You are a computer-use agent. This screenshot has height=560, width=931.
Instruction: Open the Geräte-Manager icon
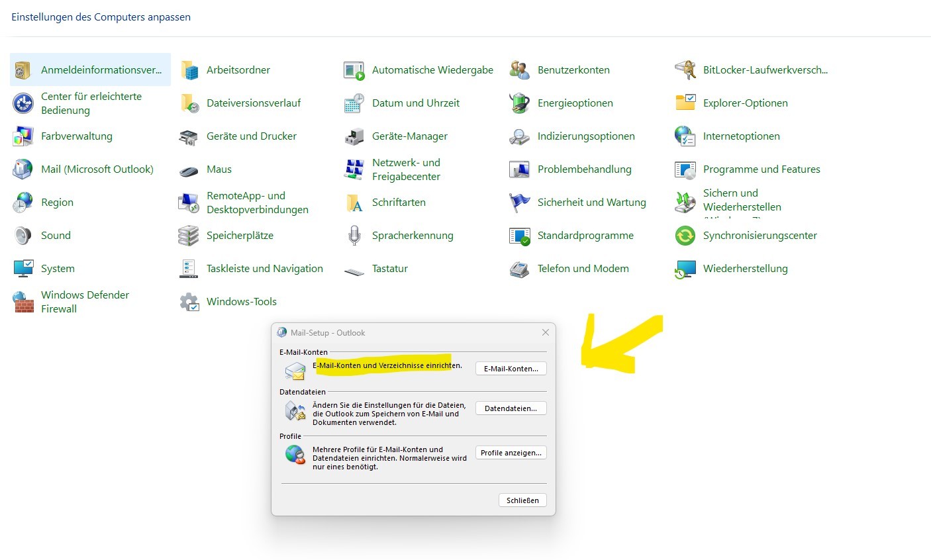(354, 136)
